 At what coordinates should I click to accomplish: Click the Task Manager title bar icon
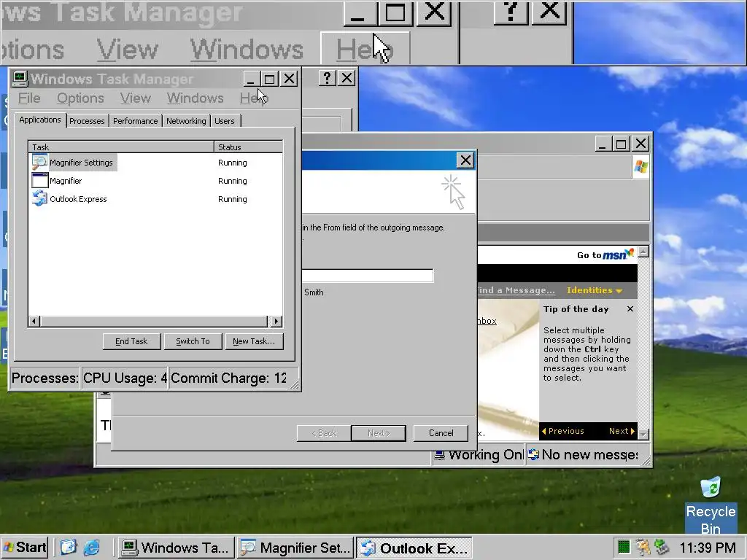tap(20, 79)
